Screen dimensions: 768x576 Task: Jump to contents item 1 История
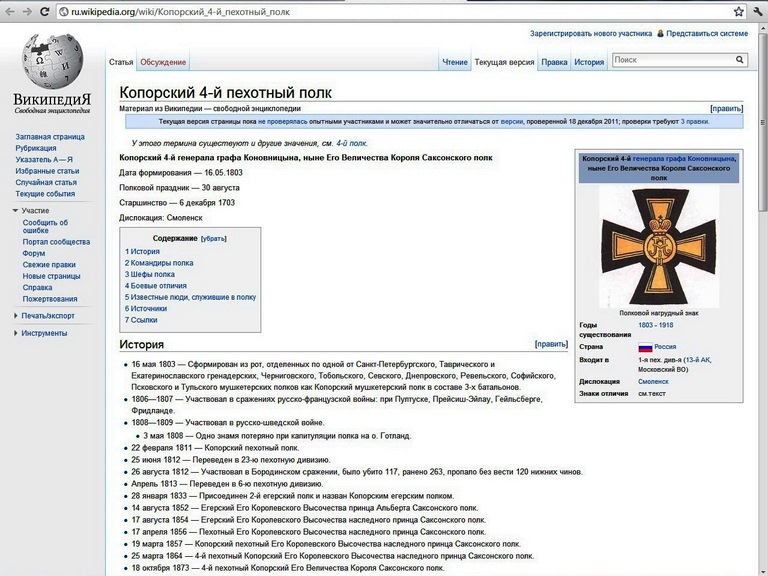coord(142,251)
